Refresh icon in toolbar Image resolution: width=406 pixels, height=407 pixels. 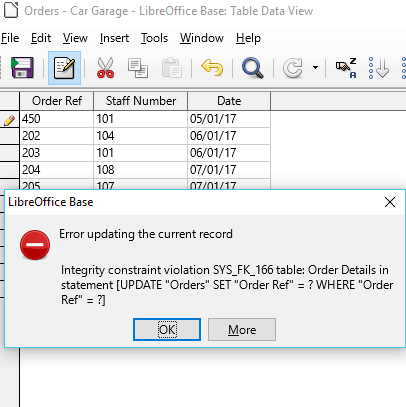click(293, 68)
